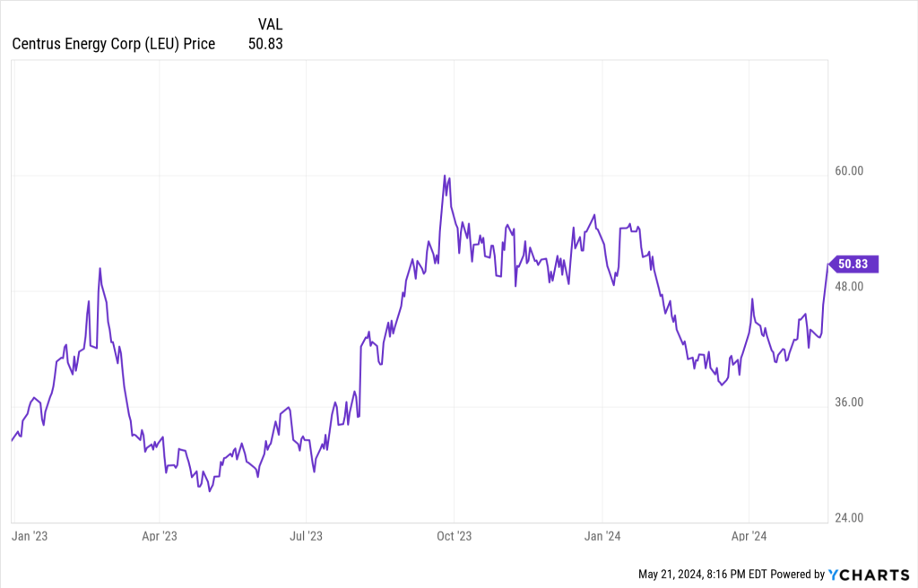Select the Centrus Energy Corp (LEU) Price legend label

113,44
